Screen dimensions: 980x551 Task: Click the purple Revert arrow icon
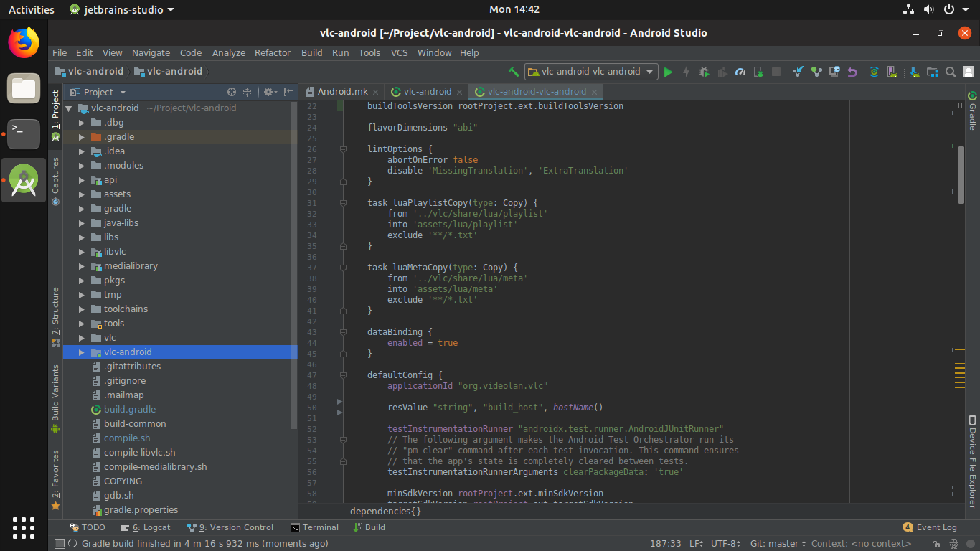[852, 72]
